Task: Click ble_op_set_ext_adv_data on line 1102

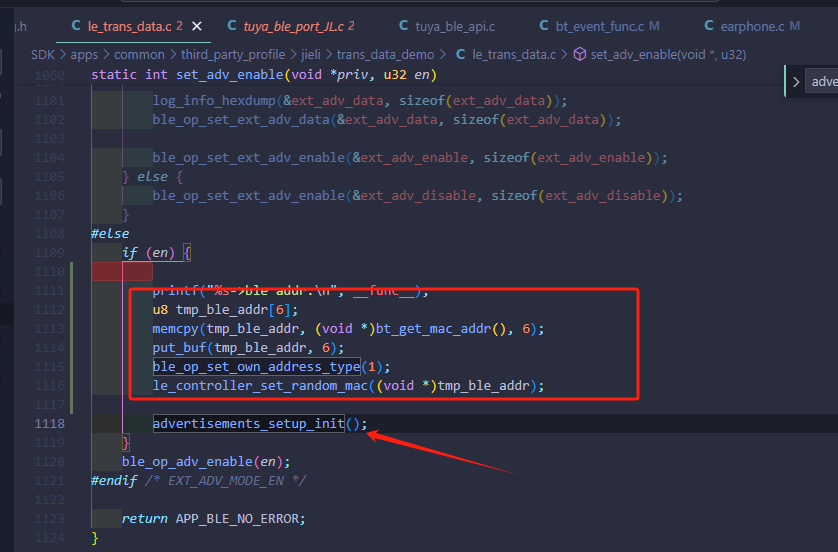Action: (241, 120)
